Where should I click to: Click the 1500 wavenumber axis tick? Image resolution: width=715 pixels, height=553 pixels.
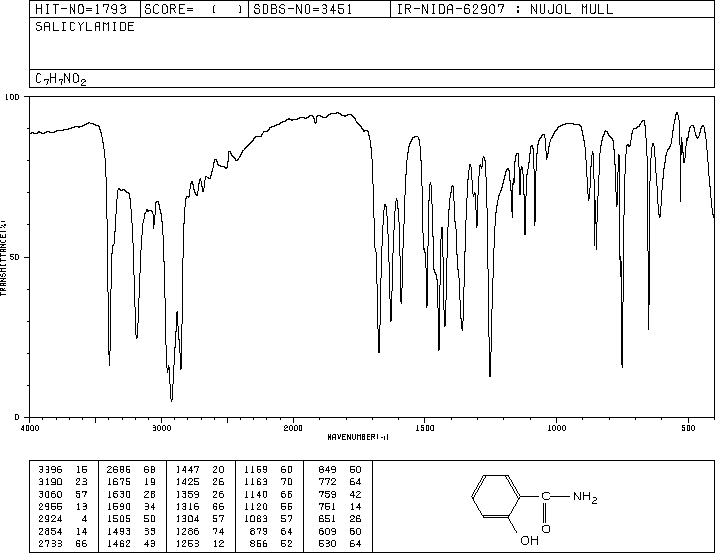424,428
